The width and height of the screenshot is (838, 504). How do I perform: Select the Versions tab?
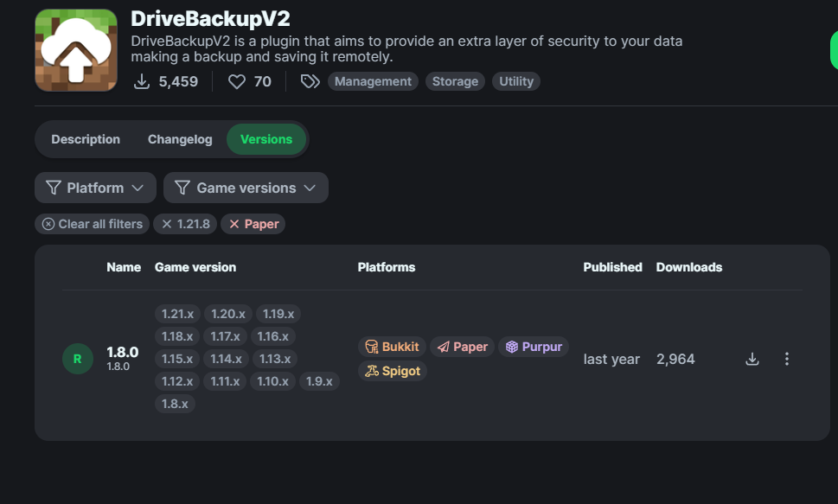[x=266, y=139]
